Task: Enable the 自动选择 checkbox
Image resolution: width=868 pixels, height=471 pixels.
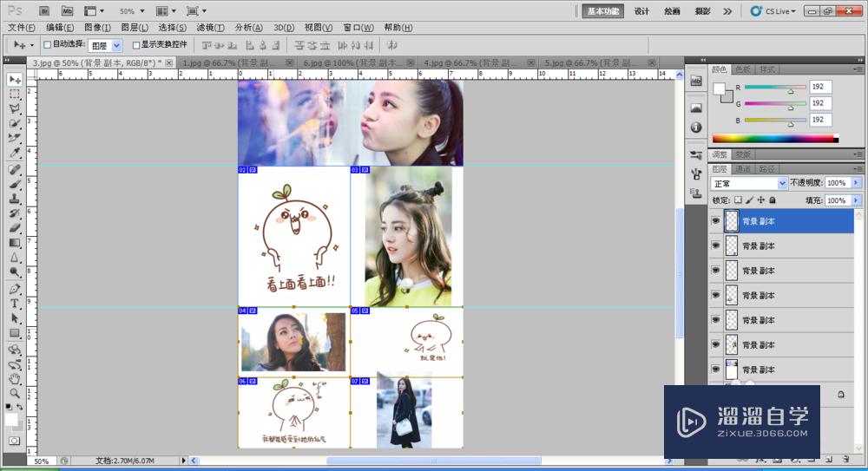Action: 47,44
